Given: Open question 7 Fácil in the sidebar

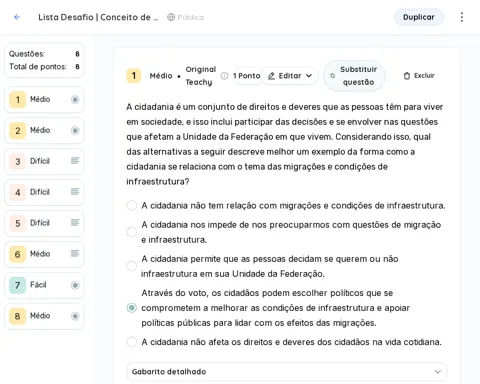Looking at the screenshot, I should point(44,285).
